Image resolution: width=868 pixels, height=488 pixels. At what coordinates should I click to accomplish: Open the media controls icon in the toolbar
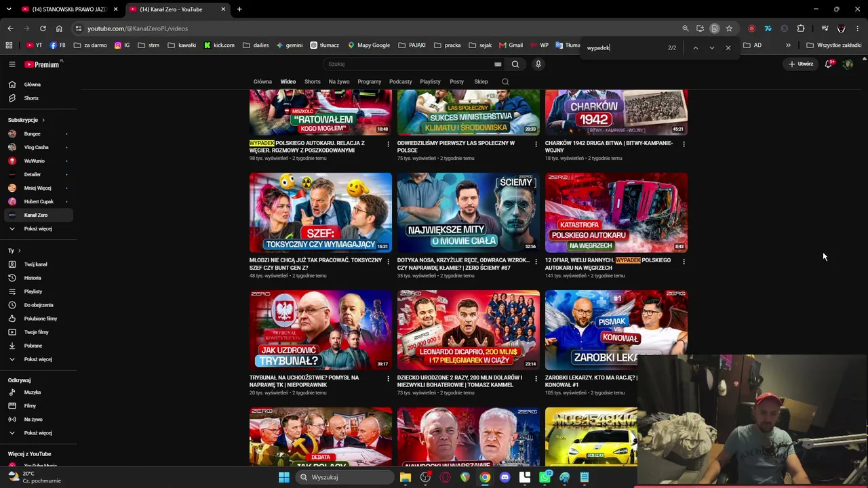click(x=825, y=28)
